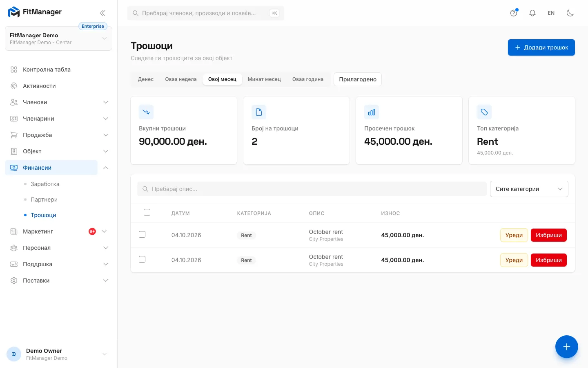The height and width of the screenshot is (368, 588).
Task: Select the Оваа недела tab
Action: coord(181,79)
